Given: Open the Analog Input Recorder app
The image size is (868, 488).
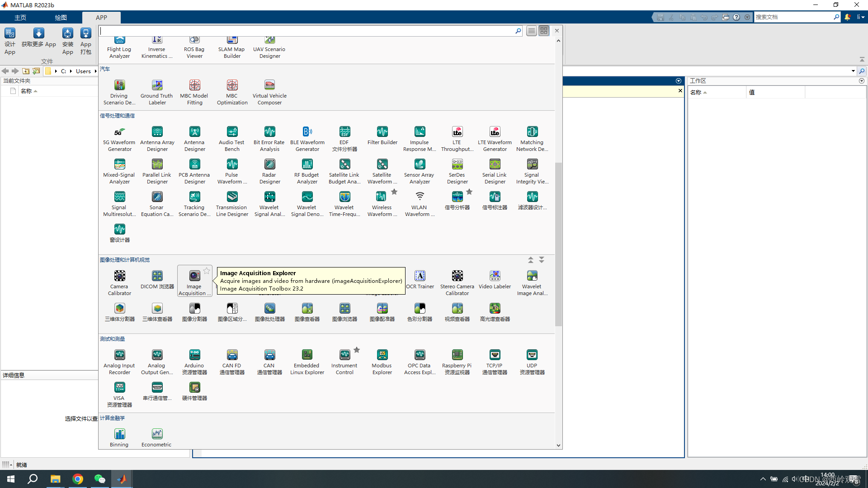Looking at the screenshot, I should tap(119, 358).
